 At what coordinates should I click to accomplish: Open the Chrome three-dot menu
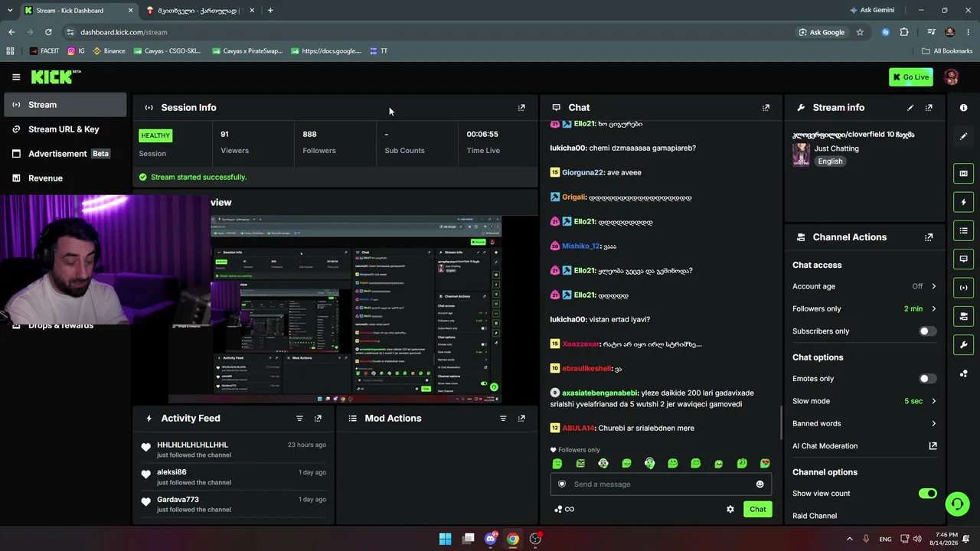pyautogui.click(x=969, y=32)
